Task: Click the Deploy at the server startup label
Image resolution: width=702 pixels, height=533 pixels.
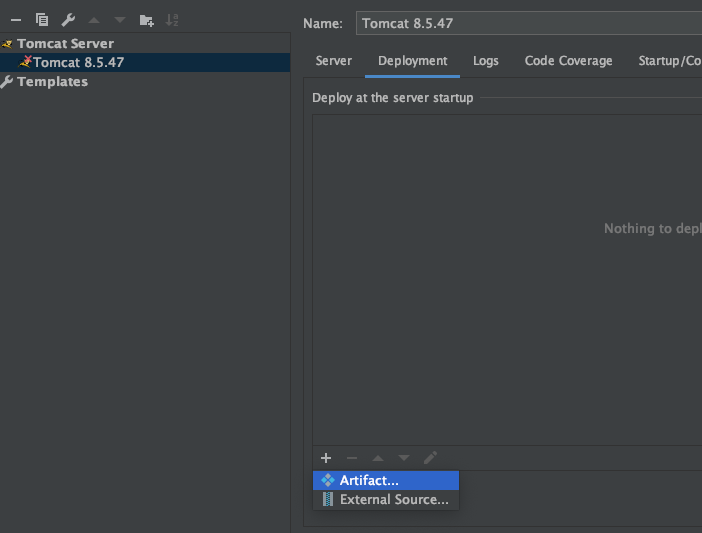Action: pyautogui.click(x=393, y=98)
